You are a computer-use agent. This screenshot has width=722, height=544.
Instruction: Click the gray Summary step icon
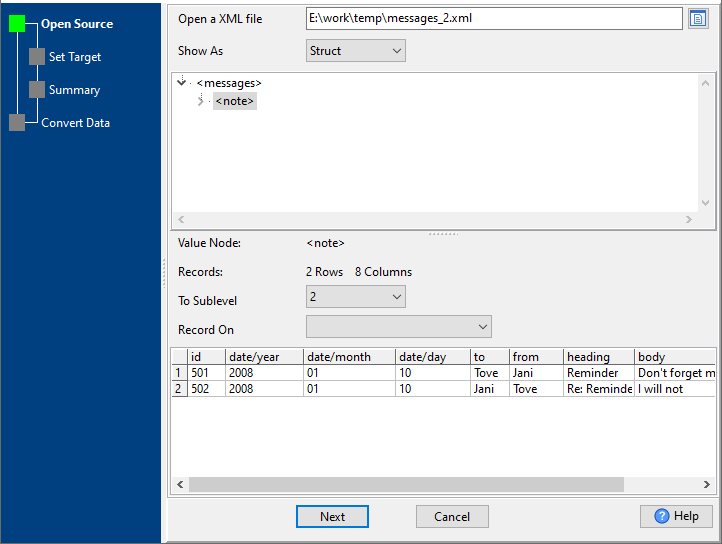37,90
